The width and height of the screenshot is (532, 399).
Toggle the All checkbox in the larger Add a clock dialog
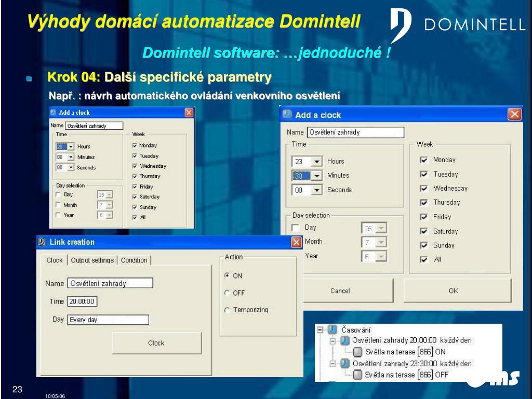click(424, 260)
